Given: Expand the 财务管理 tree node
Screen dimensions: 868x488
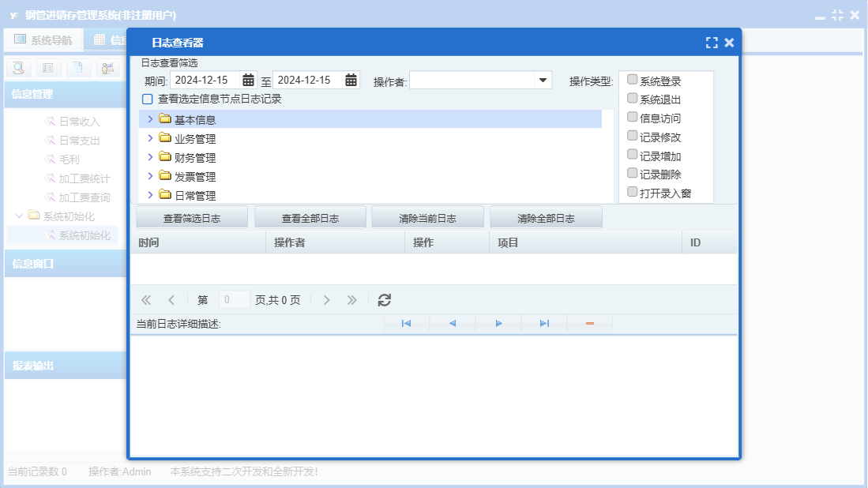Looking at the screenshot, I should (150, 157).
